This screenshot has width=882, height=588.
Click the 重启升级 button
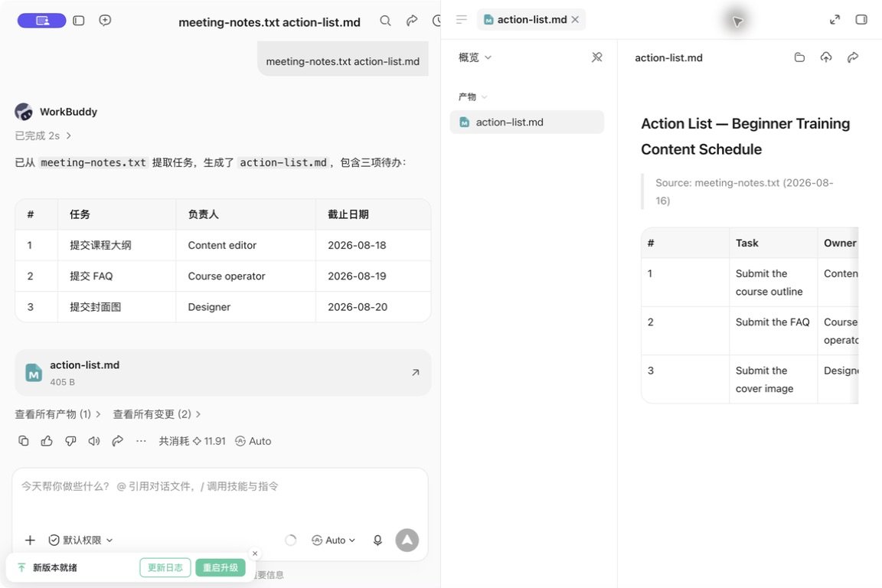220,568
